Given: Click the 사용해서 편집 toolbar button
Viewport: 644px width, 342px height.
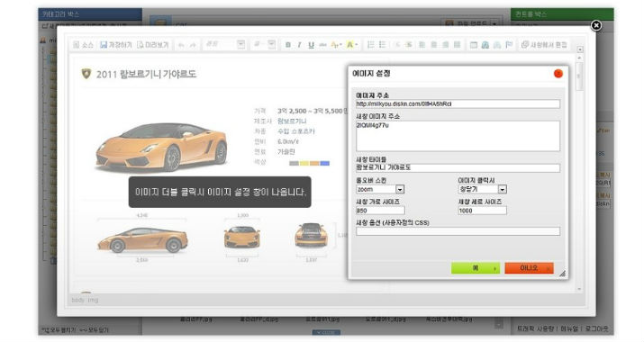Looking at the screenshot, I should (544, 45).
